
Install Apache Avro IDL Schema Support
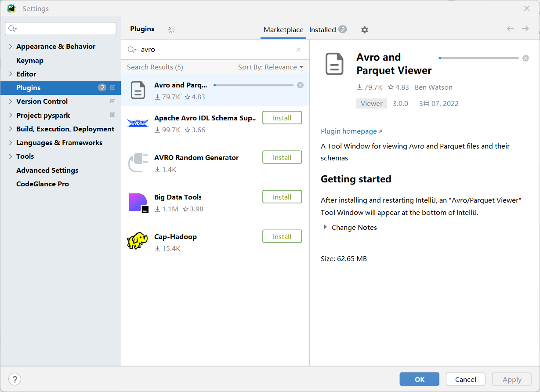tap(282, 118)
